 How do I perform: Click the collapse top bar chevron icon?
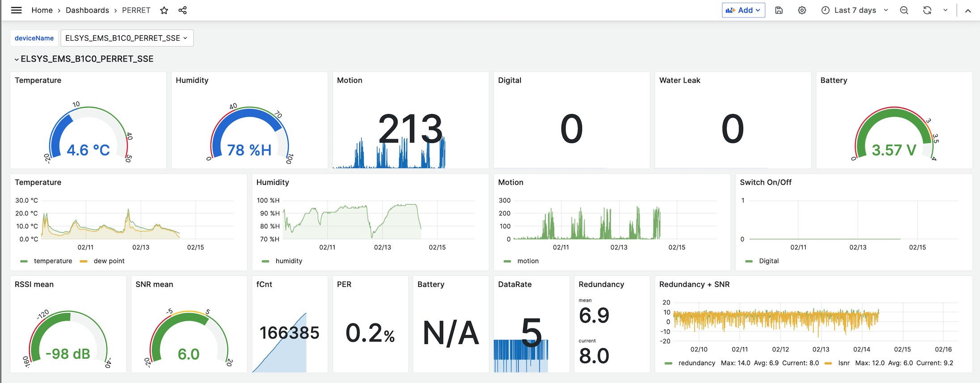click(x=968, y=10)
